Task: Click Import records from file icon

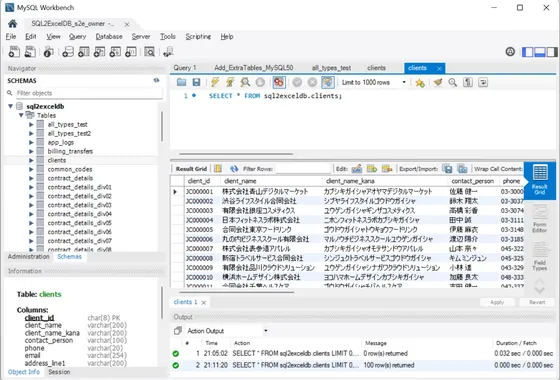Action: pyautogui.click(x=462, y=169)
